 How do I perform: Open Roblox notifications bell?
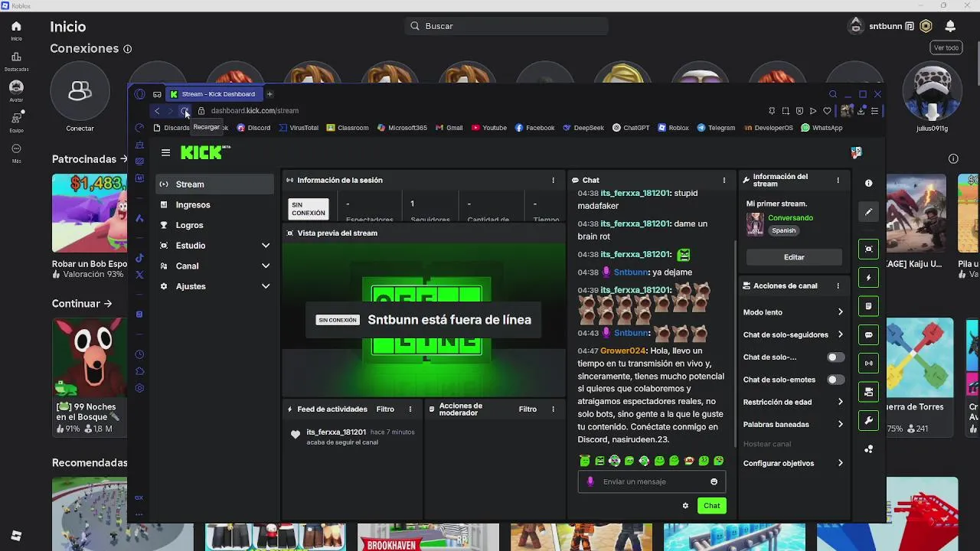pos(950,26)
